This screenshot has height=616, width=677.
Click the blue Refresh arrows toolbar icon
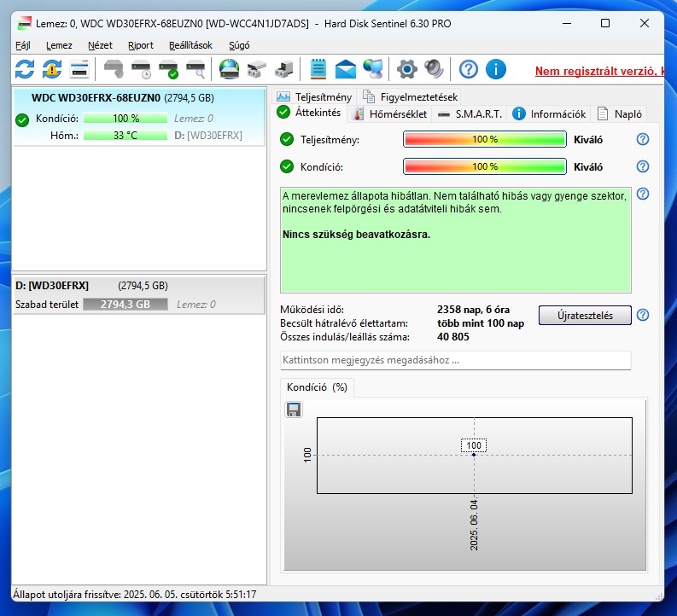25,69
